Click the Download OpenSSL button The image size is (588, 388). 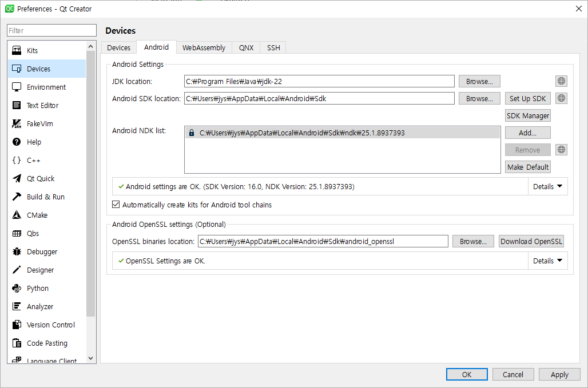pyautogui.click(x=531, y=242)
